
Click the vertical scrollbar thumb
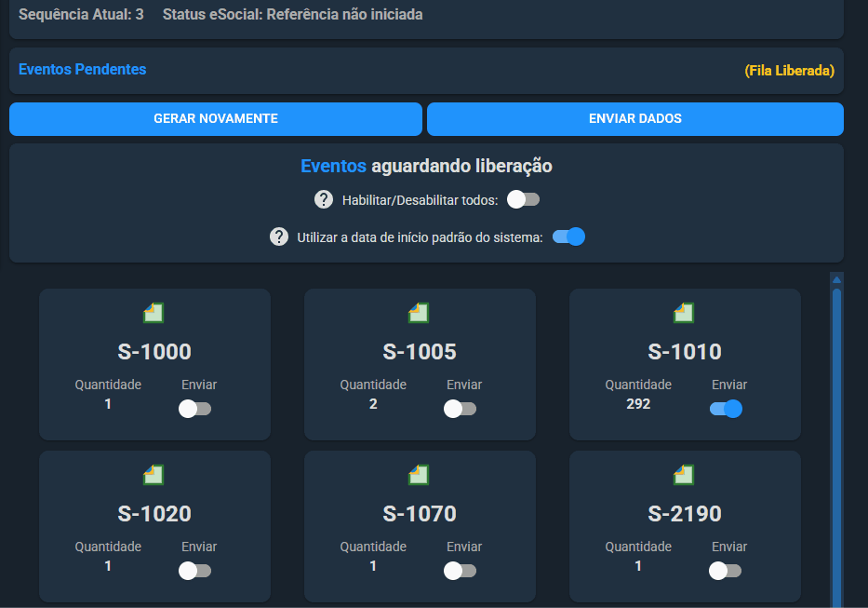click(836, 446)
